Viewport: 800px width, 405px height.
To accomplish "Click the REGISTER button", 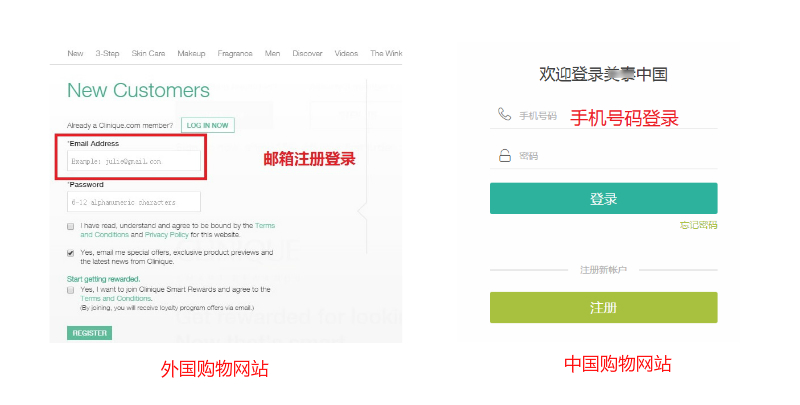I will coord(89,333).
